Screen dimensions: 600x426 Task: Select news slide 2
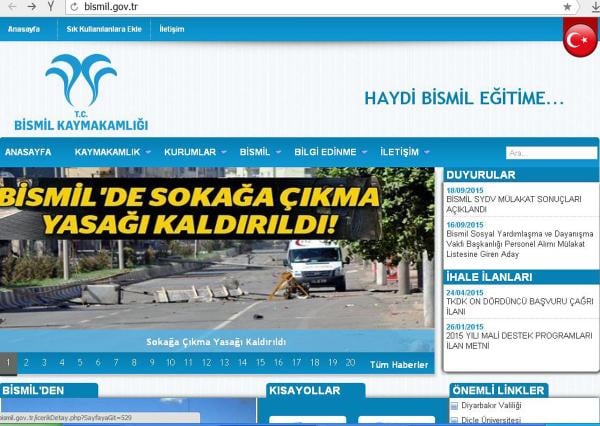(26, 363)
